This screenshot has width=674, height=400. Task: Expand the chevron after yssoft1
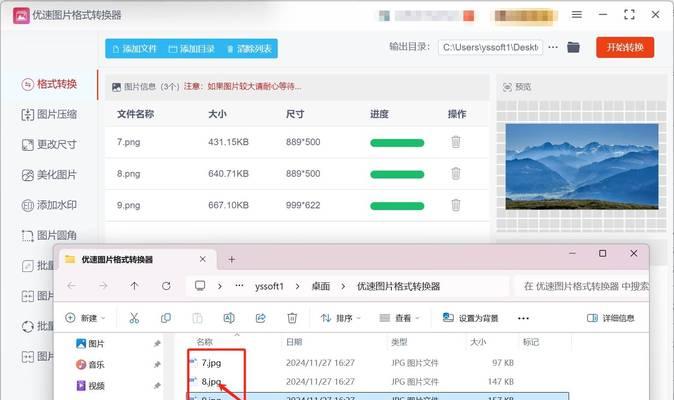297,287
